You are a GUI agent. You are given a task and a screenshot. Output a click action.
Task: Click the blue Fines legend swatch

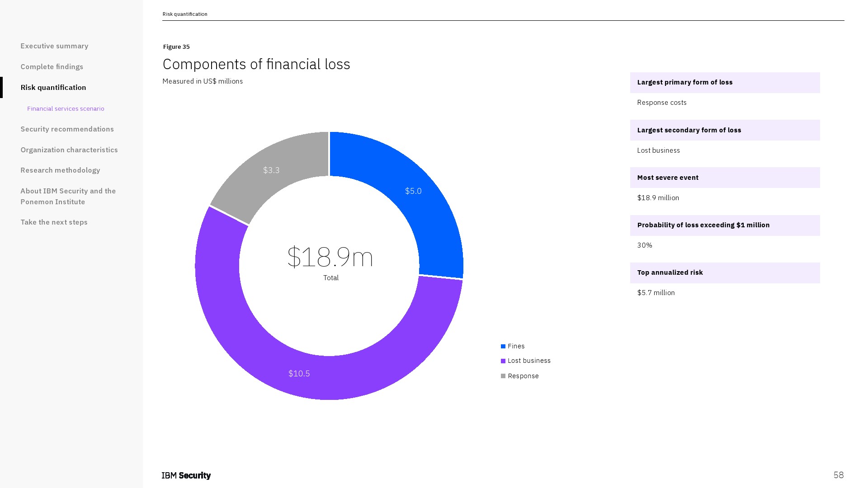point(503,347)
